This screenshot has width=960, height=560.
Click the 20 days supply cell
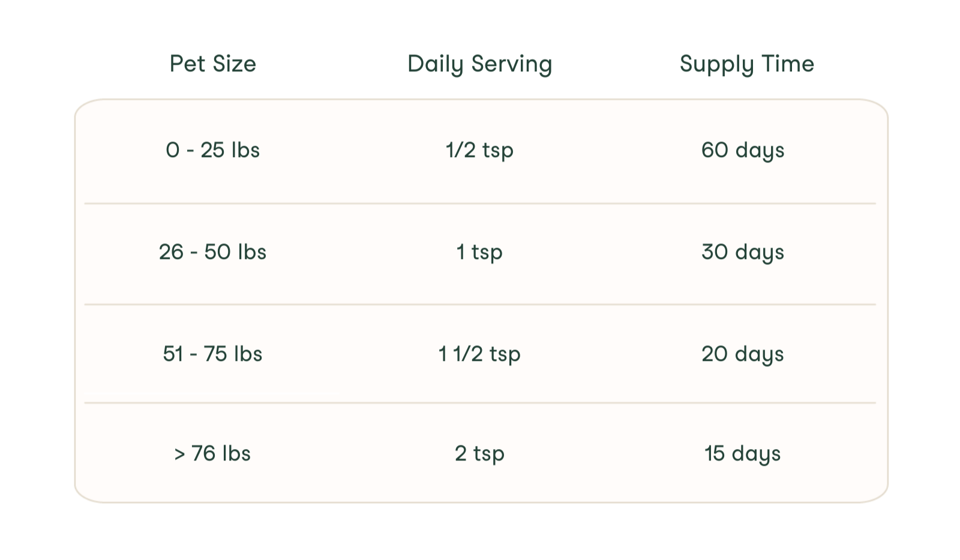point(743,355)
